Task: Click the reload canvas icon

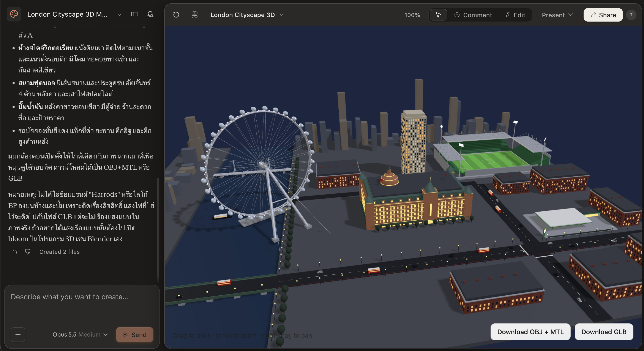Action: click(176, 15)
